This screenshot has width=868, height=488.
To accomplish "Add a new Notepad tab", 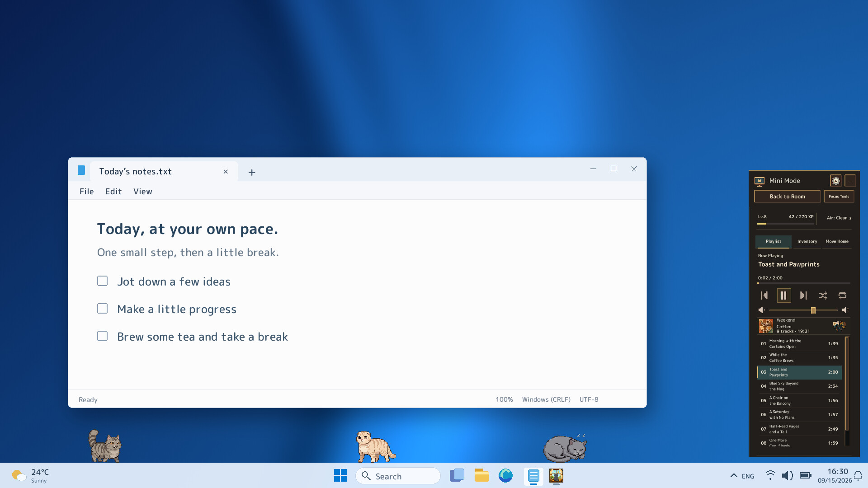I will point(252,172).
